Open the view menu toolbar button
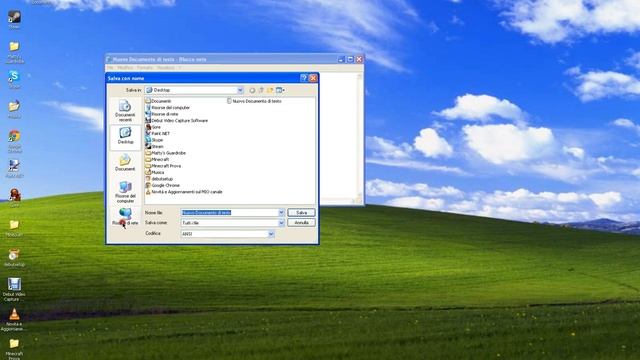This screenshot has height=360, width=640. [x=280, y=90]
